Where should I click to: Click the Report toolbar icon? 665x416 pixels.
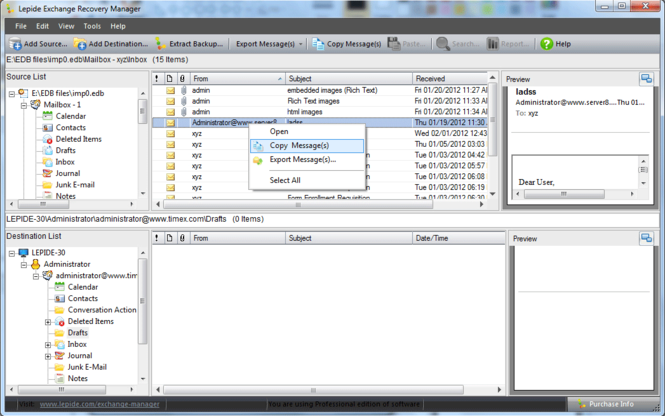click(492, 44)
